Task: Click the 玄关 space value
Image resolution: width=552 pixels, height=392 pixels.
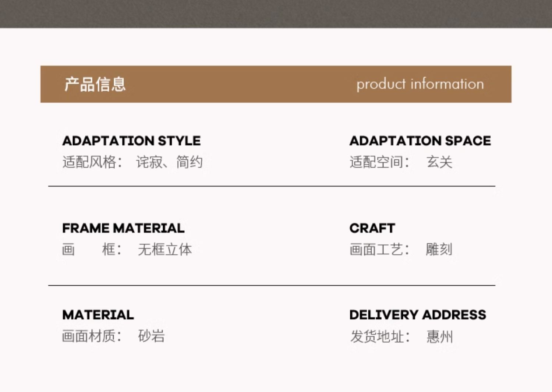Action: [x=439, y=162]
